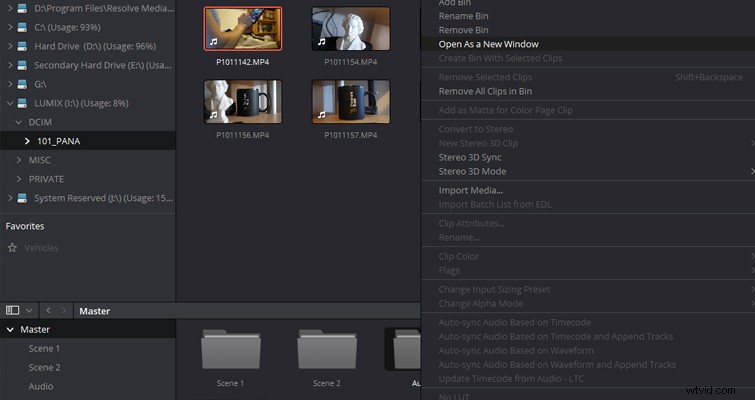Expand the Hard Drive (D:\) node
Screen dimensions: 755x400
(x=10, y=46)
